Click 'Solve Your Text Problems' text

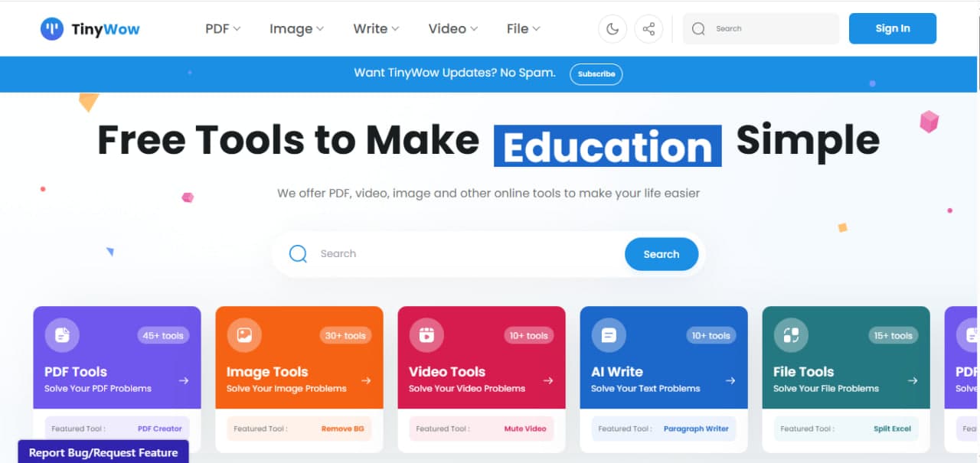[645, 389]
